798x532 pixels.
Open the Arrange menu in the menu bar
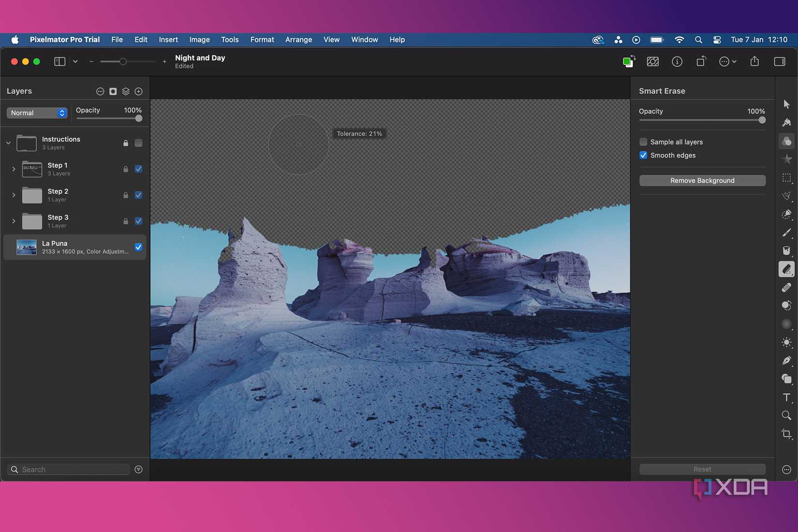click(x=298, y=40)
